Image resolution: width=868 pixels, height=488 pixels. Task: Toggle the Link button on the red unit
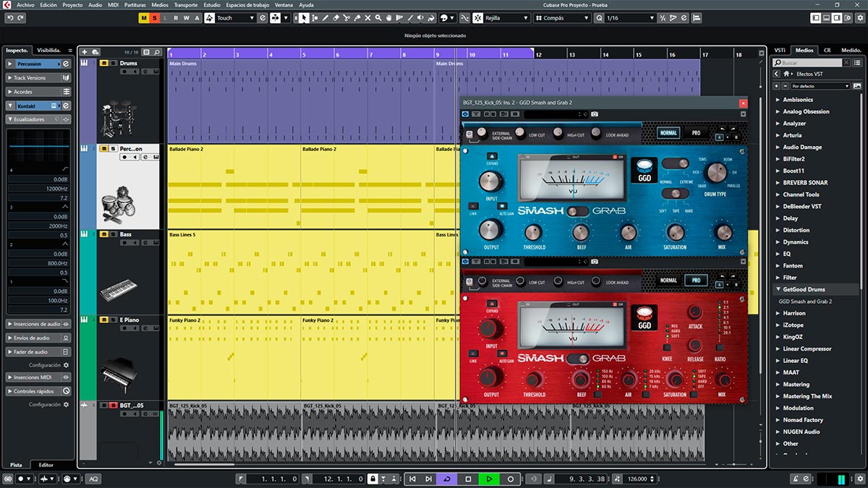473,352
